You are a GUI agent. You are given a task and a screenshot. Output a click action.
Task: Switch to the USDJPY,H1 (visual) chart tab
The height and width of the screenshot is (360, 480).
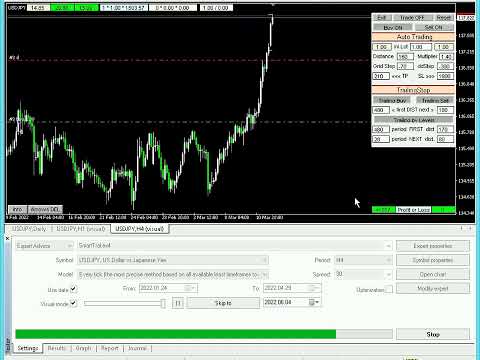pyautogui.click(x=81, y=229)
